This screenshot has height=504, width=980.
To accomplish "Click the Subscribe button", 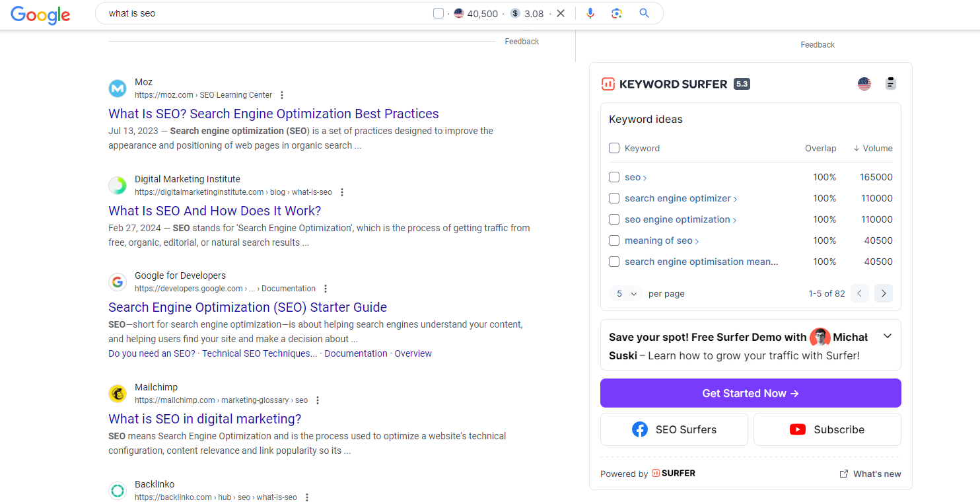I will 827,429.
